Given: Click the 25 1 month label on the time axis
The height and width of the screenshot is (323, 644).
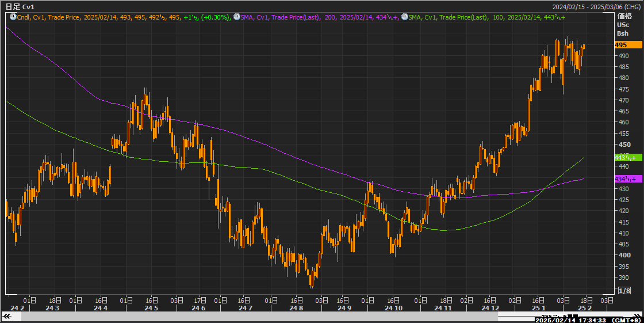Looking at the screenshot, I should coord(539,308).
